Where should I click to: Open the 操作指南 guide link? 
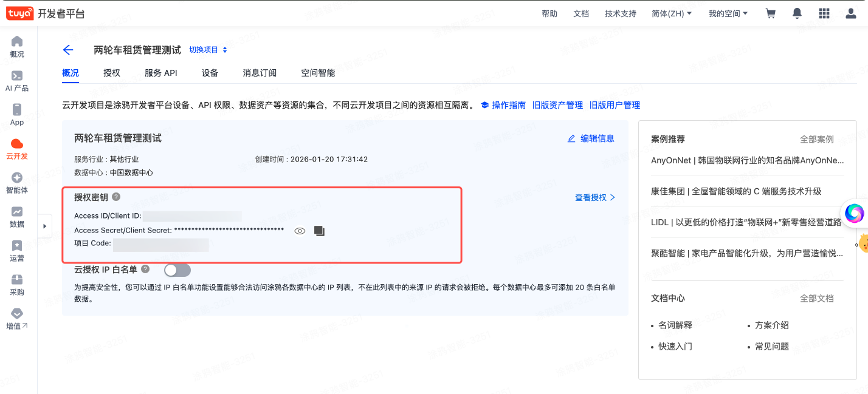[511, 104]
